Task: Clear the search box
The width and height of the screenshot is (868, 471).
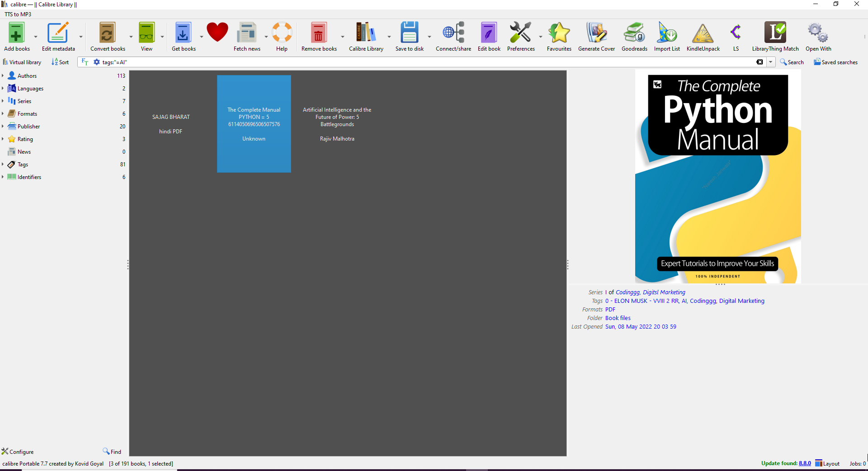Action: pos(759,62)
